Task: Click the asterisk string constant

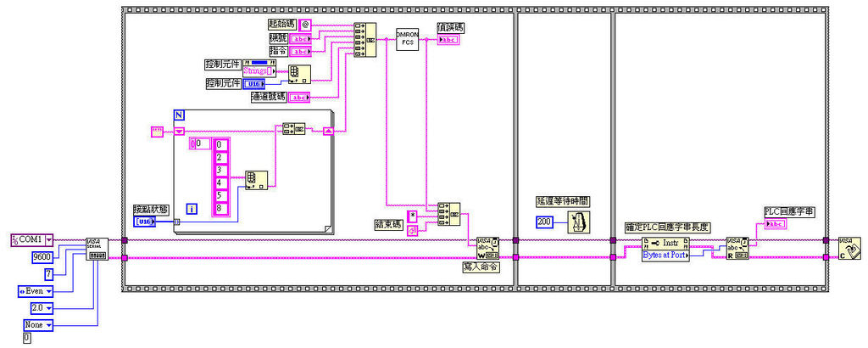Action: coord(413,216)
